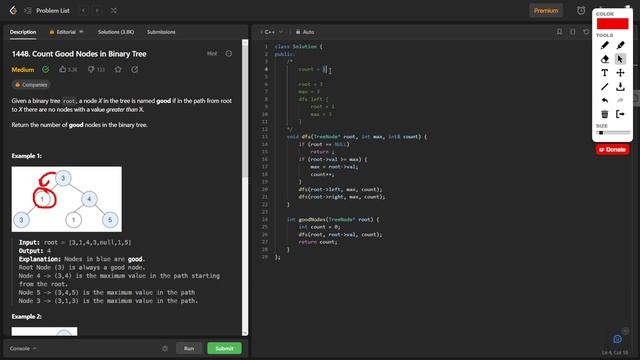The image size is (640, 360).
Task: Undo the last drawing stroke
Action: 604,100
